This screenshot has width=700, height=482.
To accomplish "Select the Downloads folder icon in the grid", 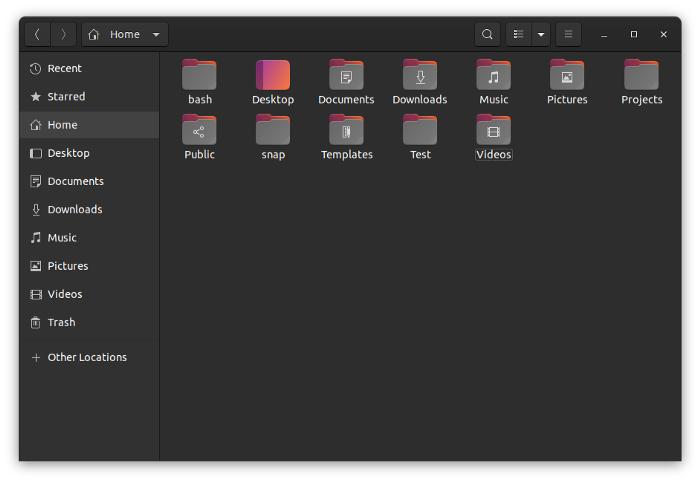I will (420, 75).
